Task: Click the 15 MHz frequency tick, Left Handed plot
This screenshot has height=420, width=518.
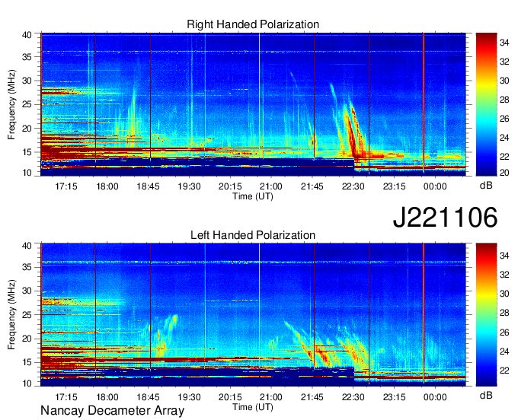Action: pyautogui.click(x=27, y=363)
